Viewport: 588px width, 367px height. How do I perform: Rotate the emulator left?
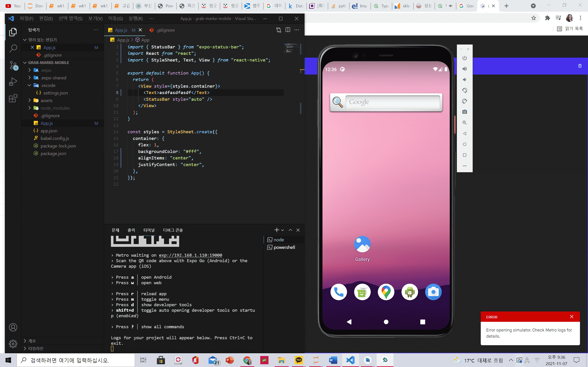464,91
